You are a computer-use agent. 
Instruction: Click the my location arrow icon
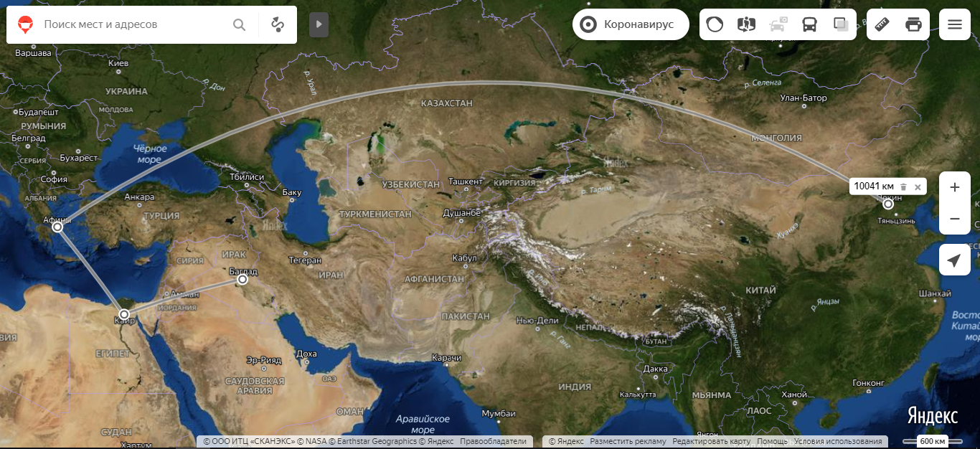coord(954,260)
